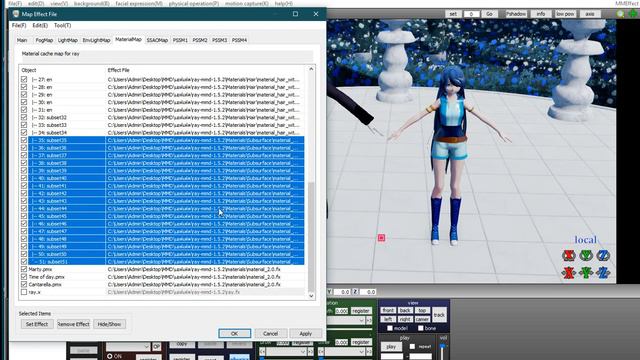The height and width of the screenshot is (360, 640).
Task: Click the Go button in top toolbar
Action: (x=489, y=14)
